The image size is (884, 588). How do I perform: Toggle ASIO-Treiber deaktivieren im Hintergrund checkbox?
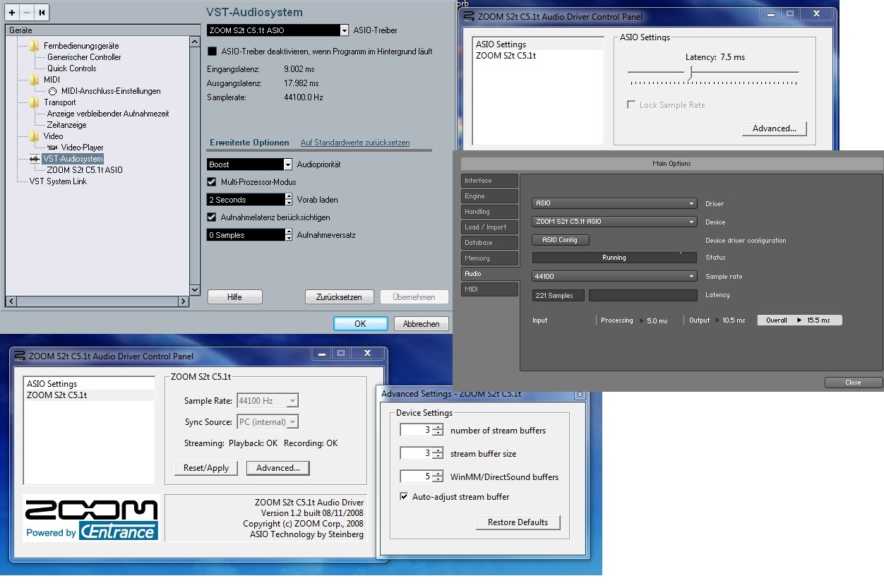click(212, 52)
